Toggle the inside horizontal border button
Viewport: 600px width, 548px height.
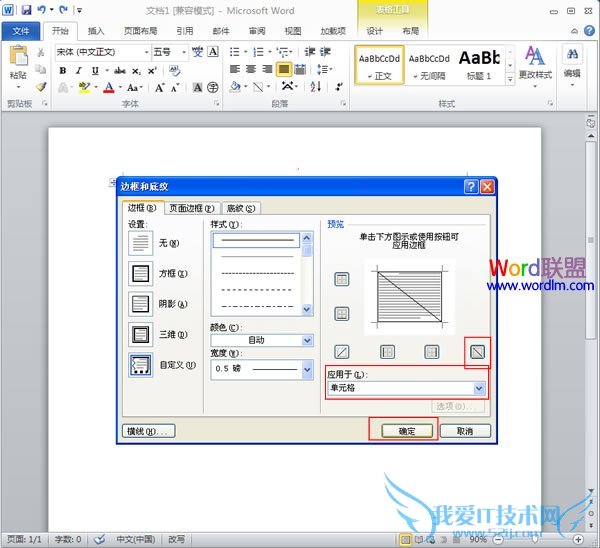click(342, 314)
